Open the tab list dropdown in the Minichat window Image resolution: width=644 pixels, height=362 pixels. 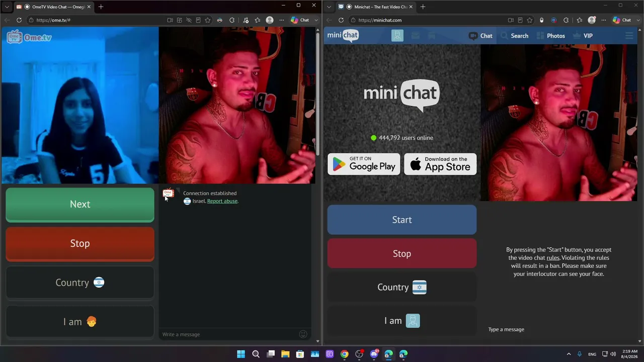[x=329, y=7]
